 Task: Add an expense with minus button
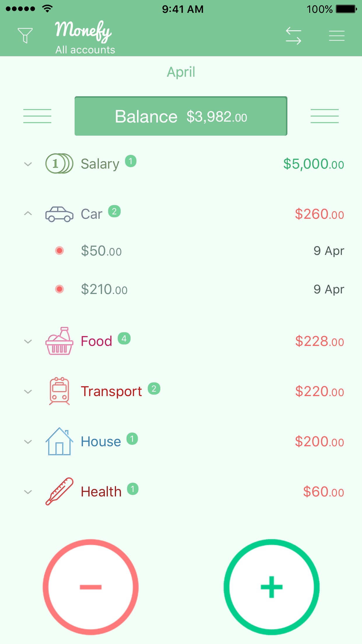pos(91,587)
